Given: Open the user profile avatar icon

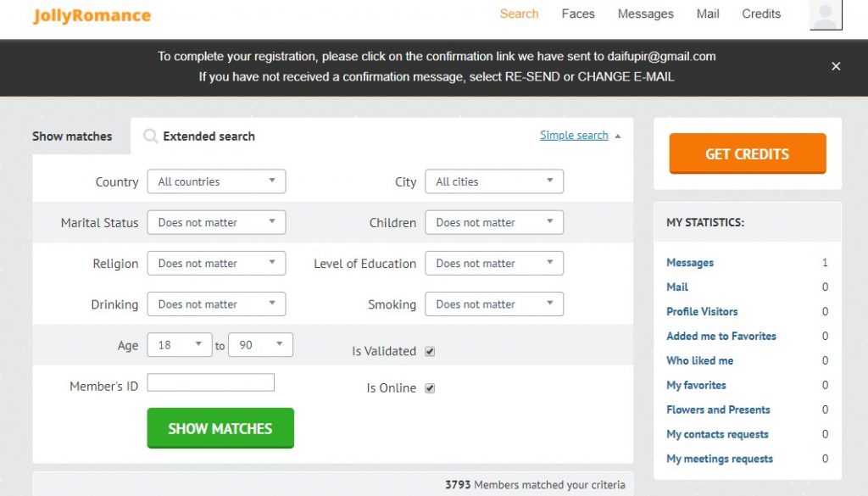Looking at the screenshot, I should 826,15.
